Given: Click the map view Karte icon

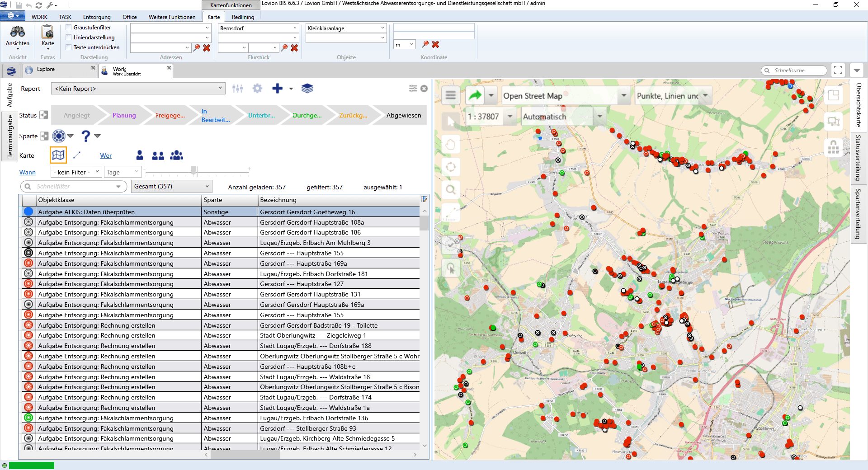Looking at the screenshot, I should click(x=58, y=155).
